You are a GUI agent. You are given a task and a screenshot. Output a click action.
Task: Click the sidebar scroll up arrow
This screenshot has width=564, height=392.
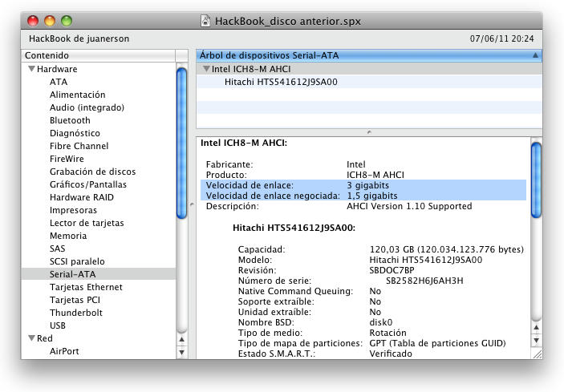[181, 340]
